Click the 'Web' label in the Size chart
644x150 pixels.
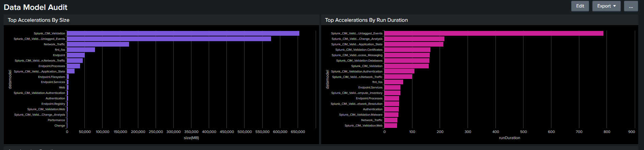(62, 87)
